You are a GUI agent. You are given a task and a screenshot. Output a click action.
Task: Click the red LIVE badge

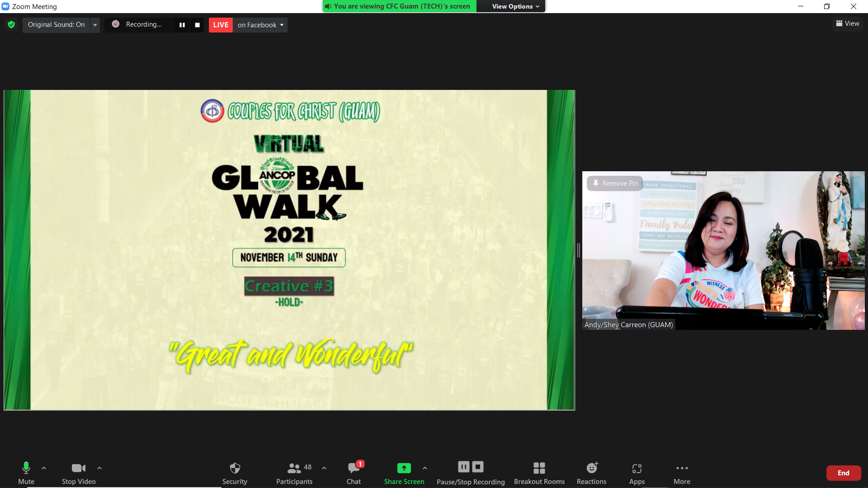point(221,25)
